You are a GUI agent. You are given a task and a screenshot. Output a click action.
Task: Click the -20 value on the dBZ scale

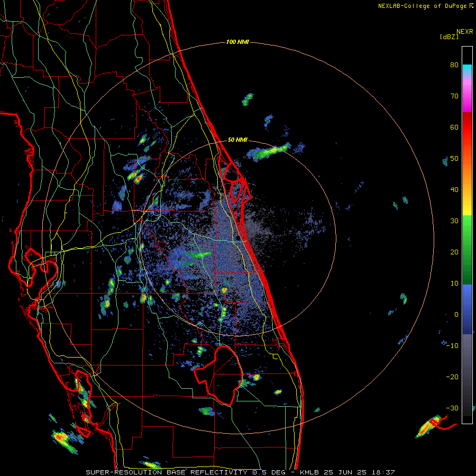coord(452,377)
